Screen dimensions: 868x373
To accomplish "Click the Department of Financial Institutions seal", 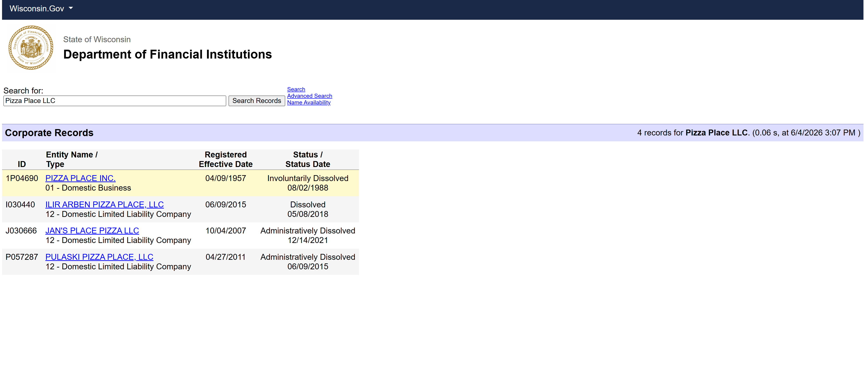I will pyautogui.click(x=31, y=47).
